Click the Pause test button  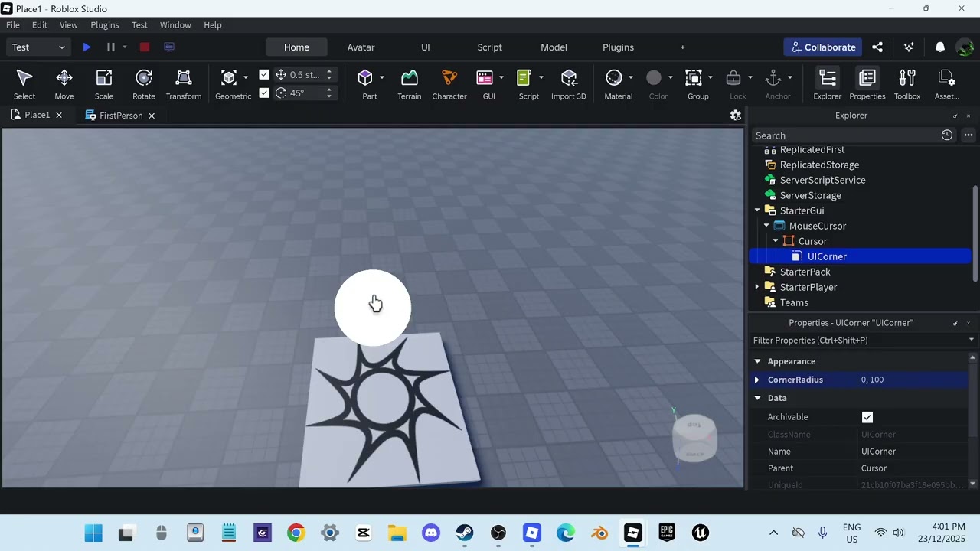pos(111,47)
